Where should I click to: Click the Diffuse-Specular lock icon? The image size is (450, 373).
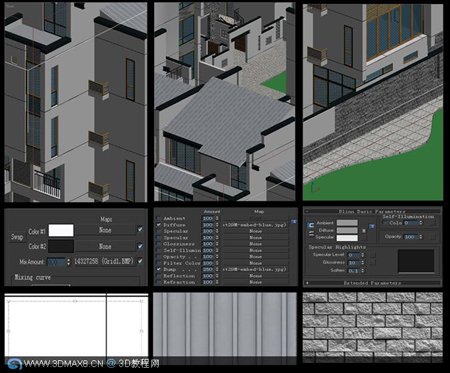point(311,233)
